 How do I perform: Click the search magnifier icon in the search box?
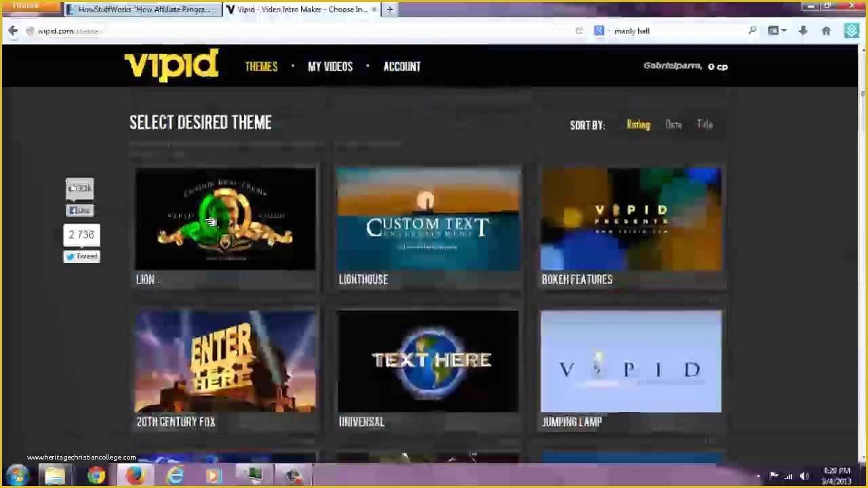pos(752,30)
